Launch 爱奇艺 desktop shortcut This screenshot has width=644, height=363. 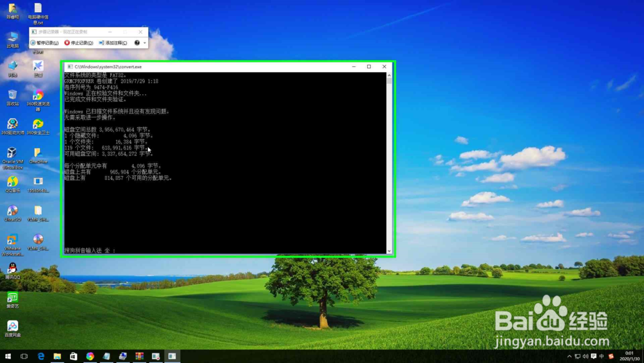[13, 300]
